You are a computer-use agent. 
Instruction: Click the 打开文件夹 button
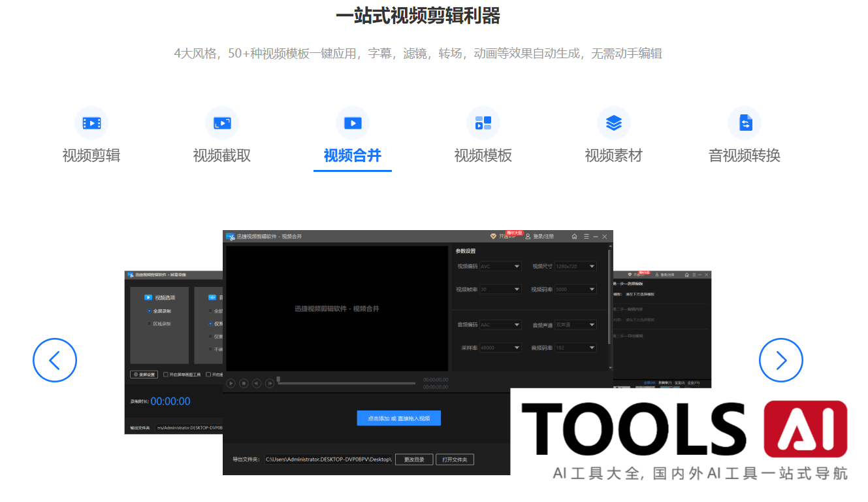(x=455, y=459)
